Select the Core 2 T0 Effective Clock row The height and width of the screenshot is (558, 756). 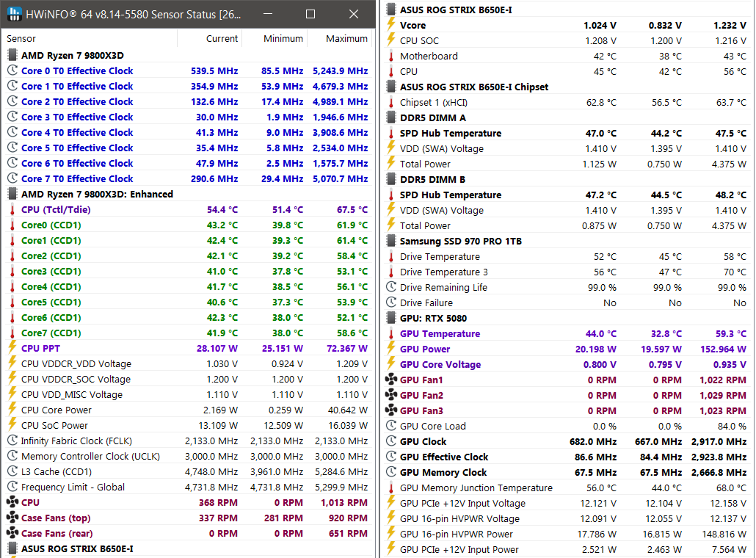(188, 101)
